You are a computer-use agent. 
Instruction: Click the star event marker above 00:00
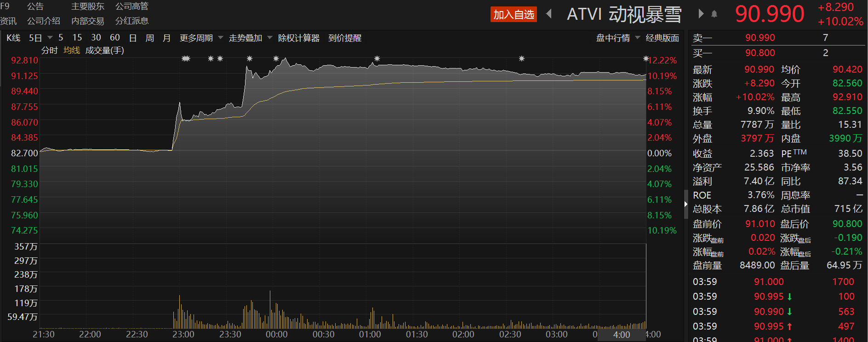click(276, 59)
